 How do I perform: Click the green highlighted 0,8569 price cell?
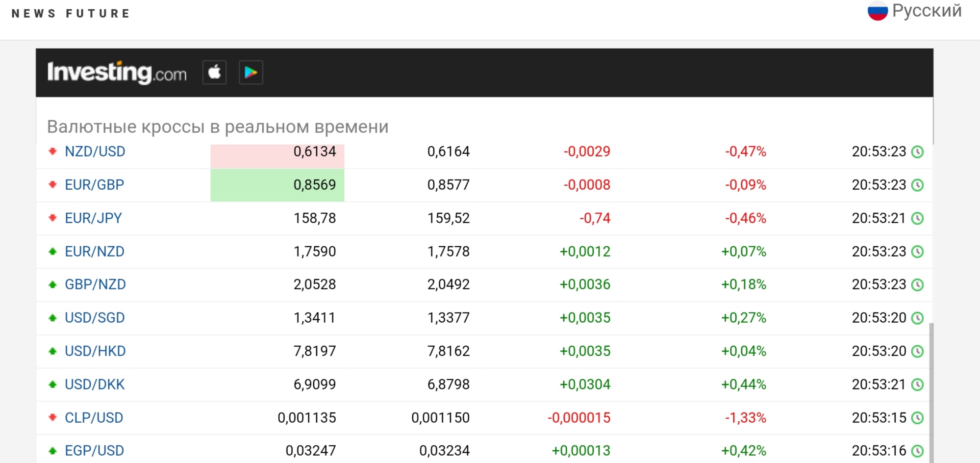click(277, 185)
